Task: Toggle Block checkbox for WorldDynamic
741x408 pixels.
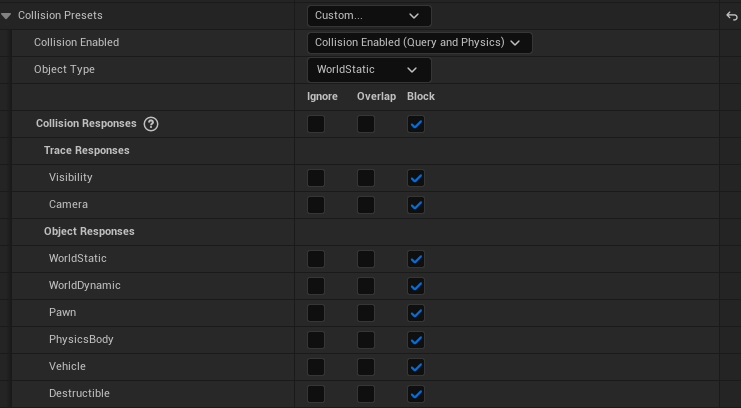Action: (x=416, y=286)
